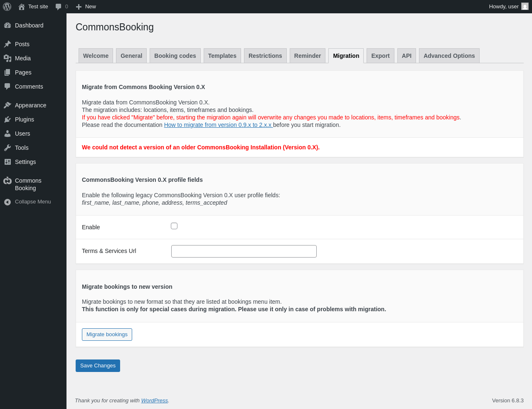Click the Plugins plug icon
This screenshot has width=532, height=409.
[x=7, y=119]
